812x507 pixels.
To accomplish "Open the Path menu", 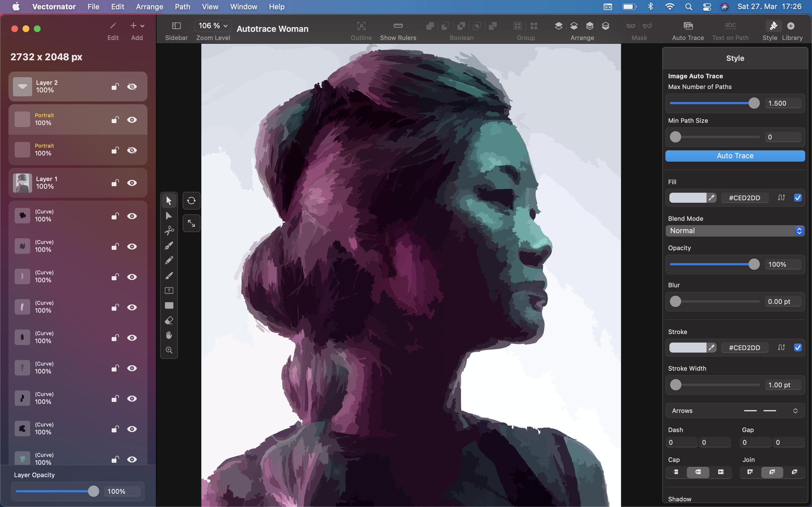I will (182, 6).
